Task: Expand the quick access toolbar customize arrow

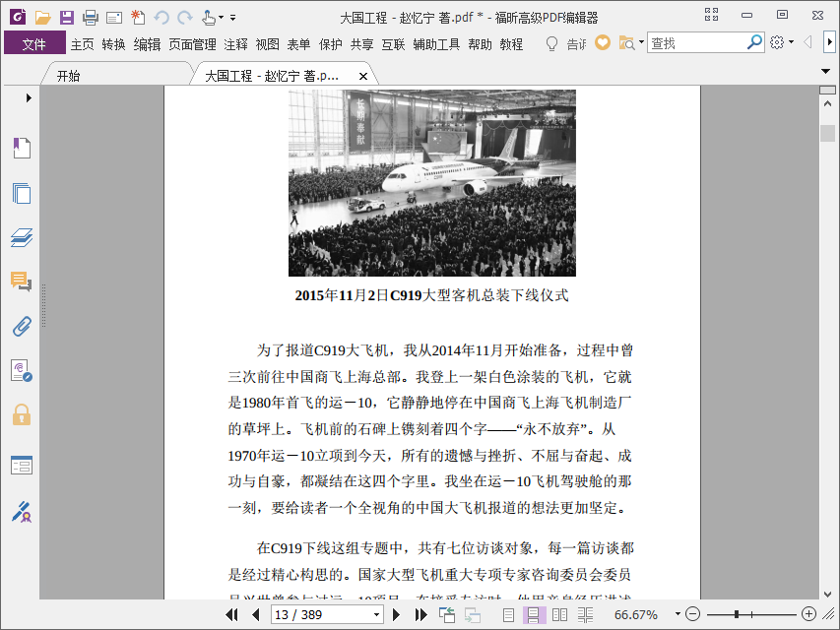Action: coord(233,18)
